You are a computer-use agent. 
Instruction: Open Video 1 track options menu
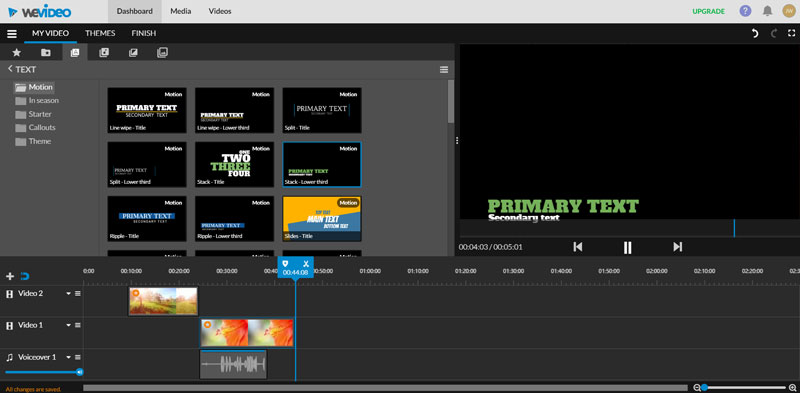pos(78,325)
